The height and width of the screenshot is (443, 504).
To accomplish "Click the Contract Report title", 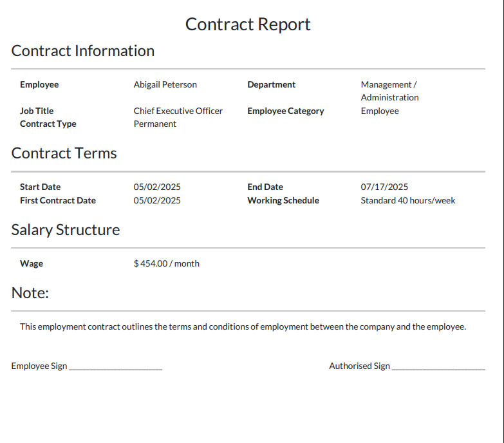I will click(x=248, y=24).
